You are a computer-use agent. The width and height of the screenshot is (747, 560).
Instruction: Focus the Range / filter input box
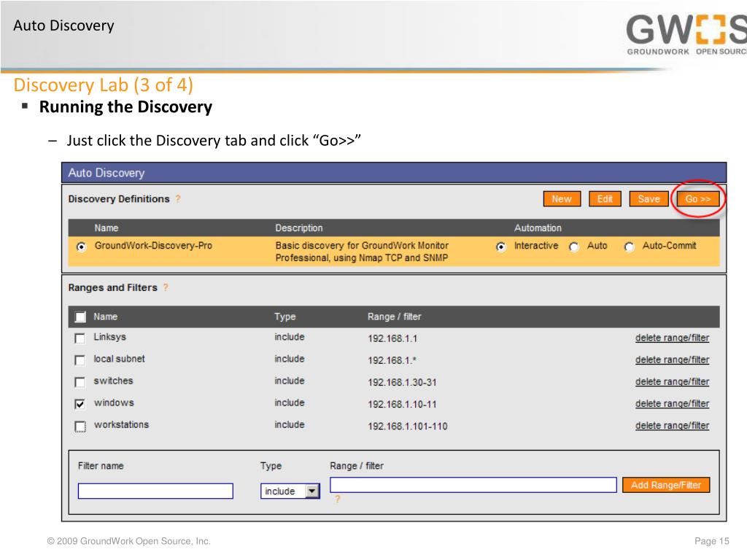click(473, 485)
